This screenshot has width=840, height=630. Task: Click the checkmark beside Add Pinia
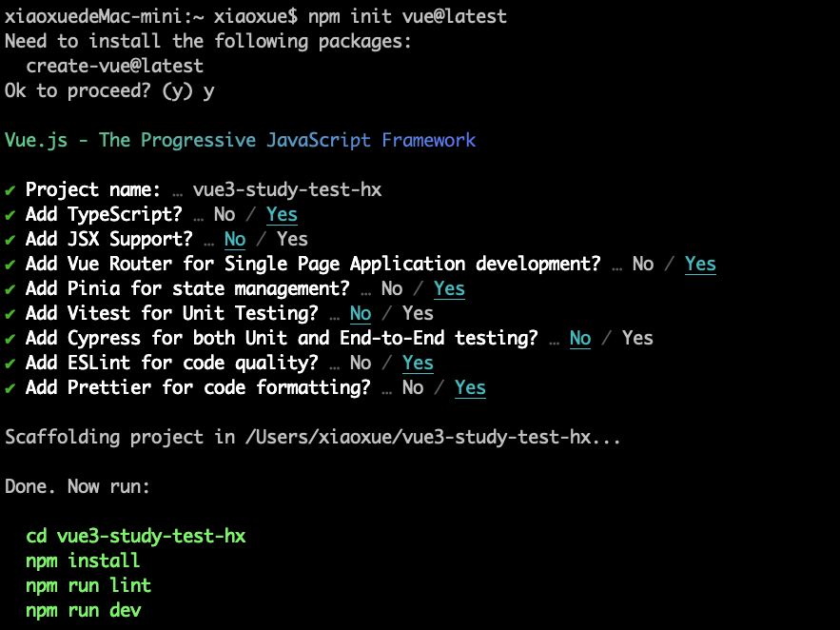10,289
